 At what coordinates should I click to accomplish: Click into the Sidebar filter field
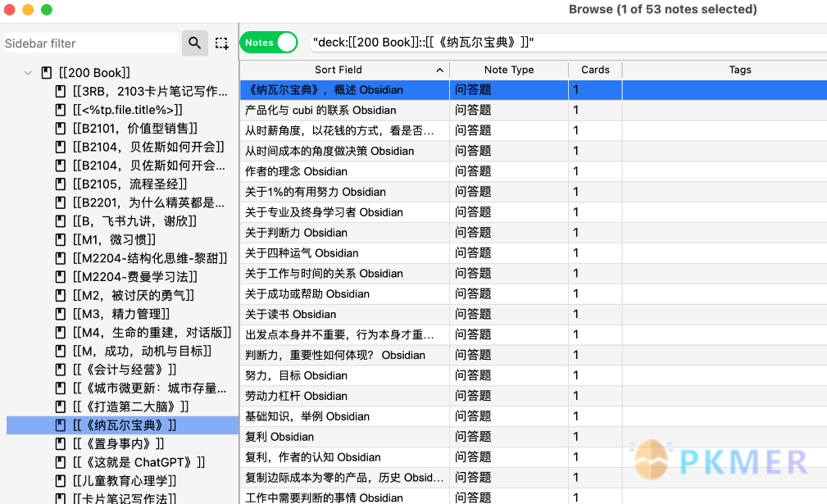tap(91, 43)
